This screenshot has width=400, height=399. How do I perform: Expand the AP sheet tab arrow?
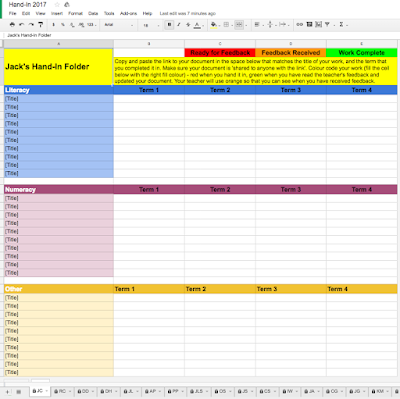[x=160, y=391]
